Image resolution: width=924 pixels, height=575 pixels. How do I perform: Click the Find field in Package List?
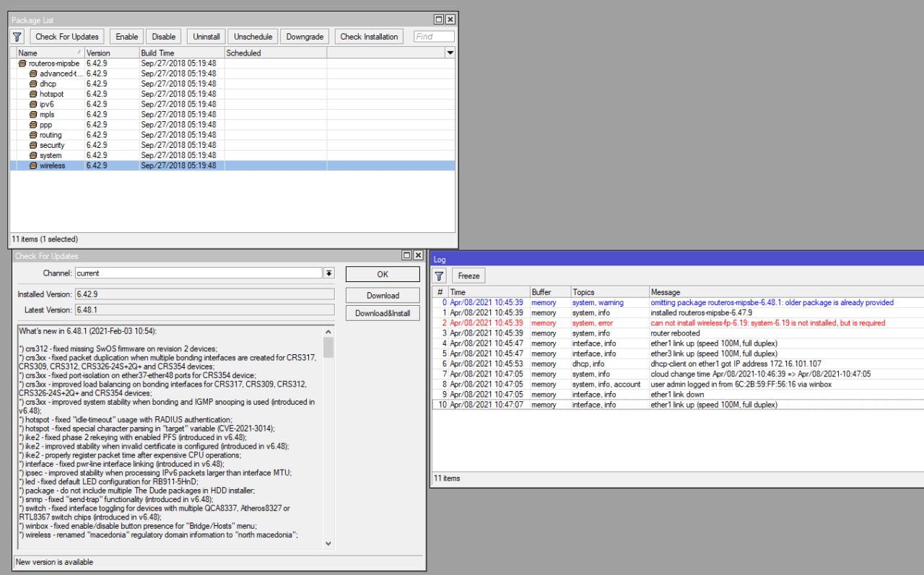pyautogui.click(x=435, y=36)
